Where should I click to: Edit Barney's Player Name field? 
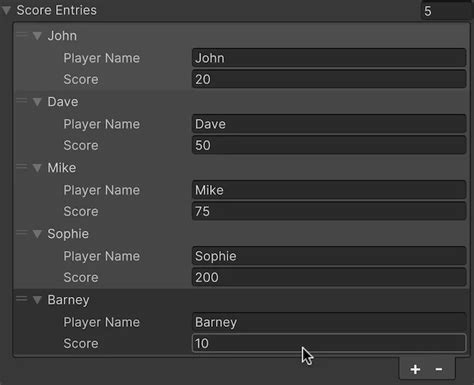(x=329, y=322)
